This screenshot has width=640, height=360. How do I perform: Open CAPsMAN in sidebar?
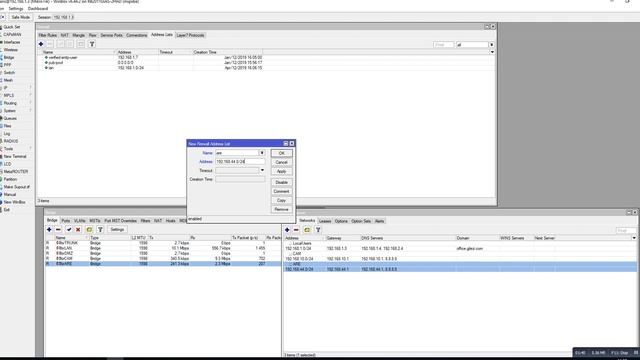click(x=12, y=35)
